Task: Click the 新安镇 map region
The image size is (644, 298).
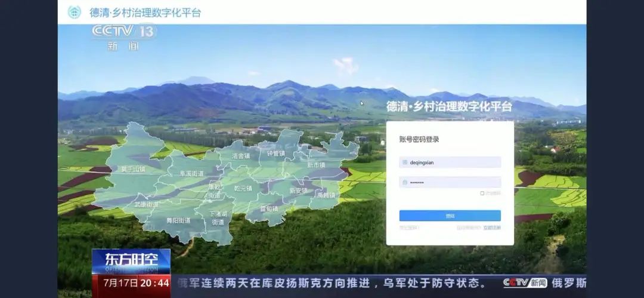Action: coord(298,191)
